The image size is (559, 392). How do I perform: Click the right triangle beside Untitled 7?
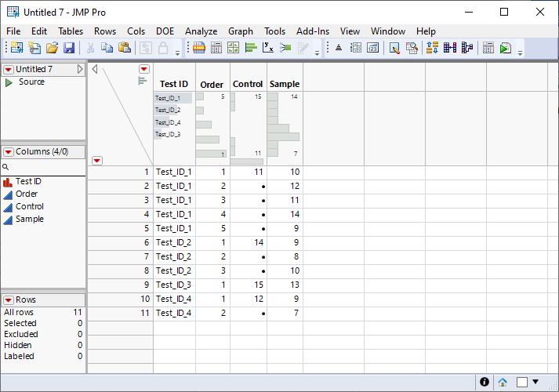(80, 69)
